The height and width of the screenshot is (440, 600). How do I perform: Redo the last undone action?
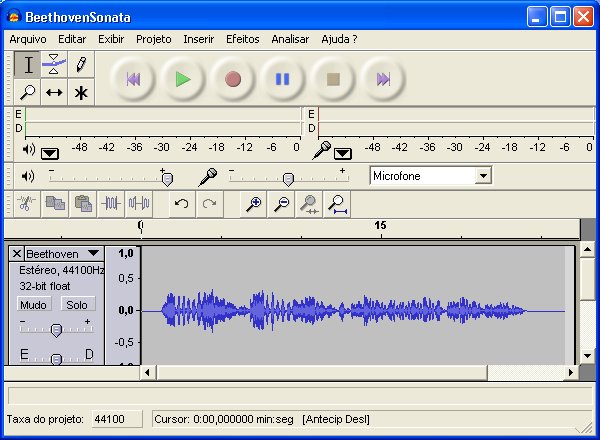(x=209, y=204)
